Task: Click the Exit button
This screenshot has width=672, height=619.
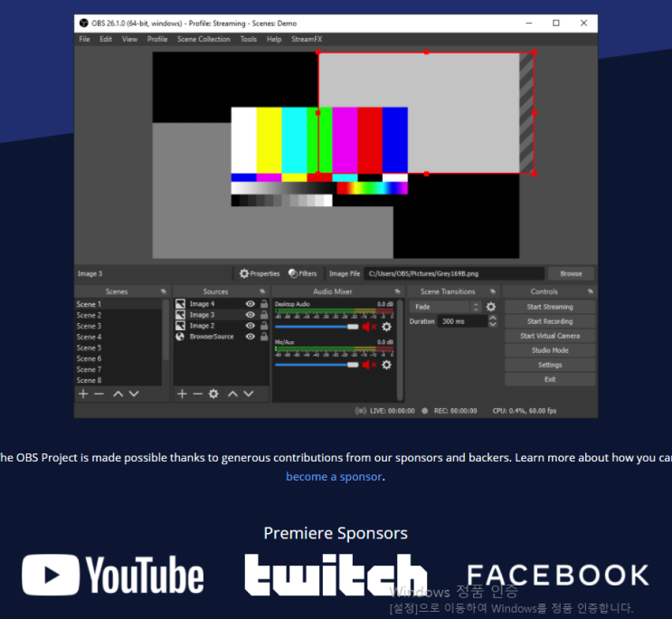Action: [x=550, y=380]
